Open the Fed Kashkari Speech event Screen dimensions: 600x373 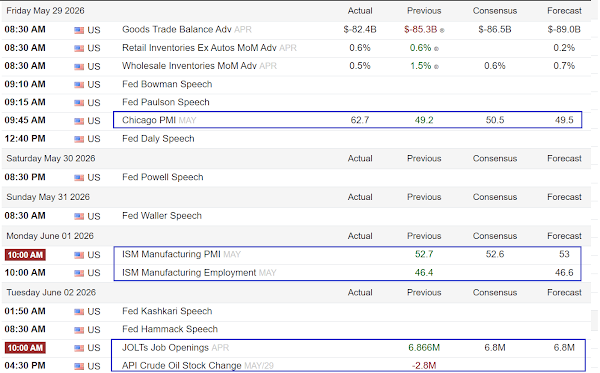pos(167,311)
